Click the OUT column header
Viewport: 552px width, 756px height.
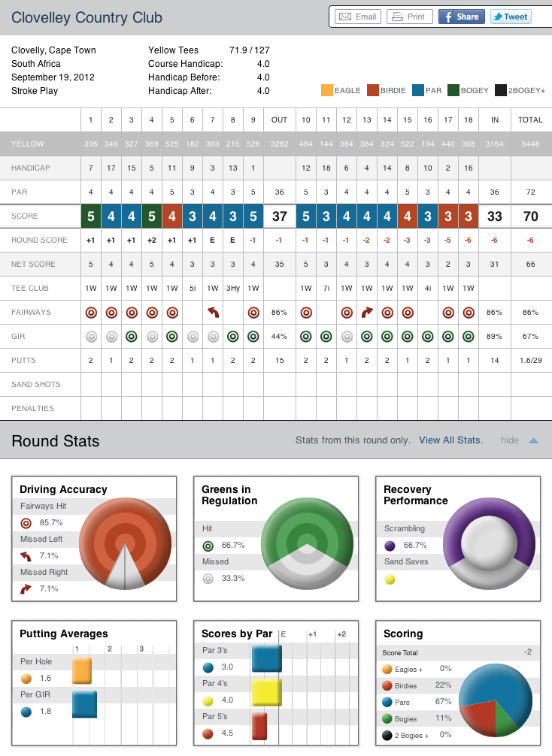279,120
